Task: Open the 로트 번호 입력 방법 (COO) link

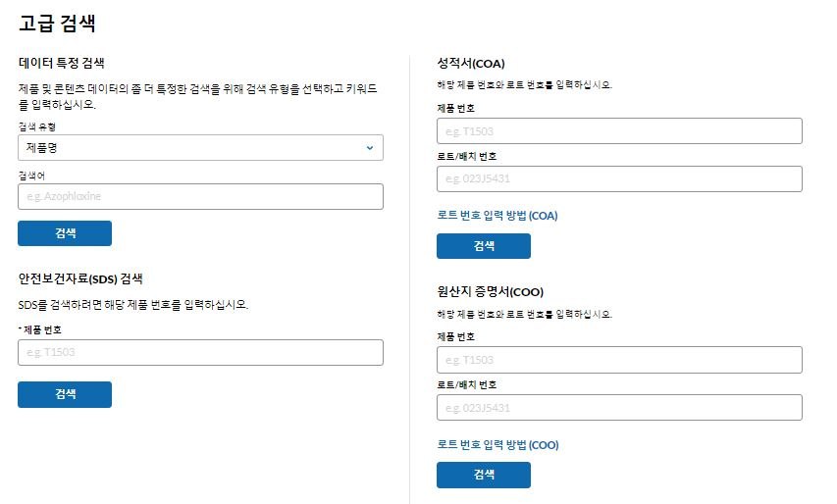Action: click(497, 445)
